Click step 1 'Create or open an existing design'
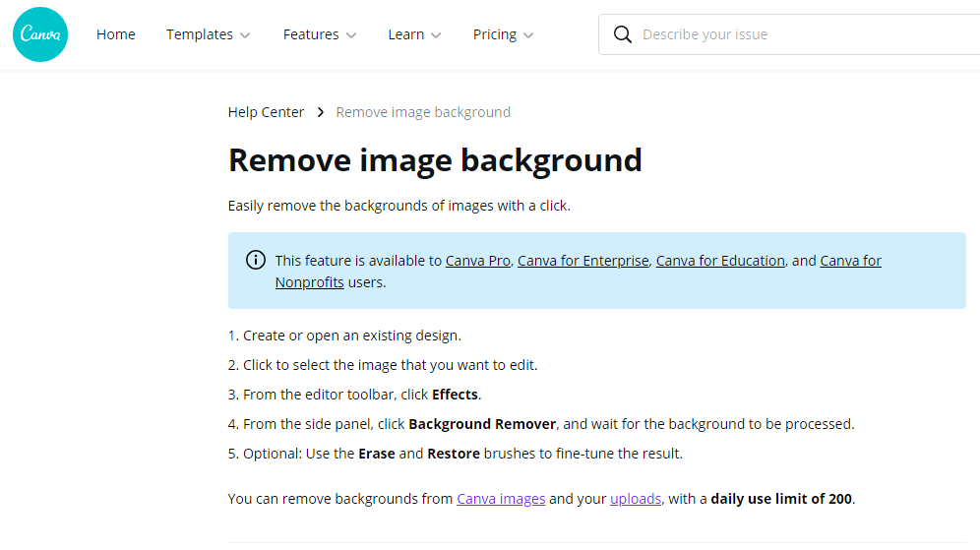 [344, 336]
